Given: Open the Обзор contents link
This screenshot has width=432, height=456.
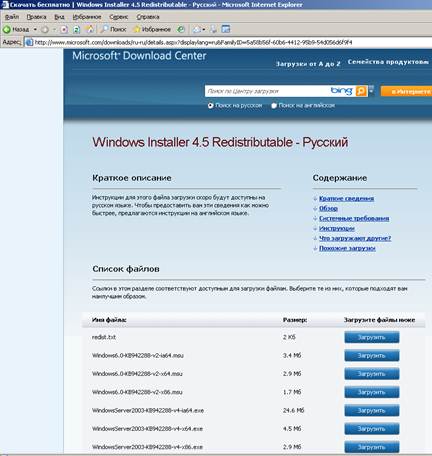Looking at the screenshot, I should click(328, 208).
